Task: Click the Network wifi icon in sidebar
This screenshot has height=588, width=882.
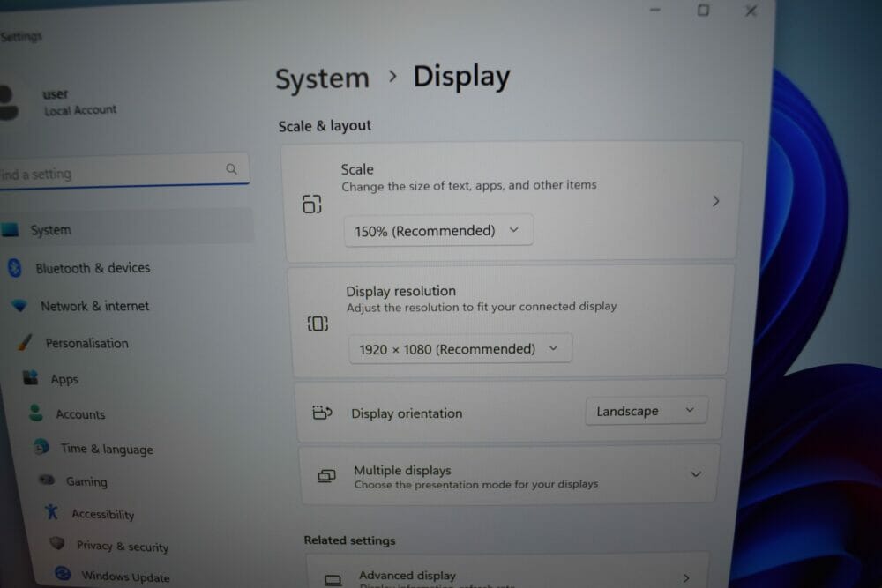Action: tap(19, 305)
